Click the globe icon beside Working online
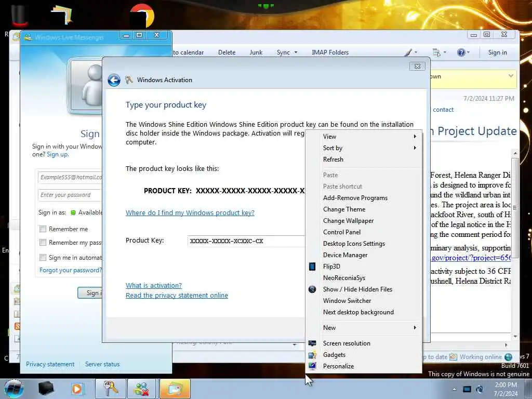 point(508,357)
